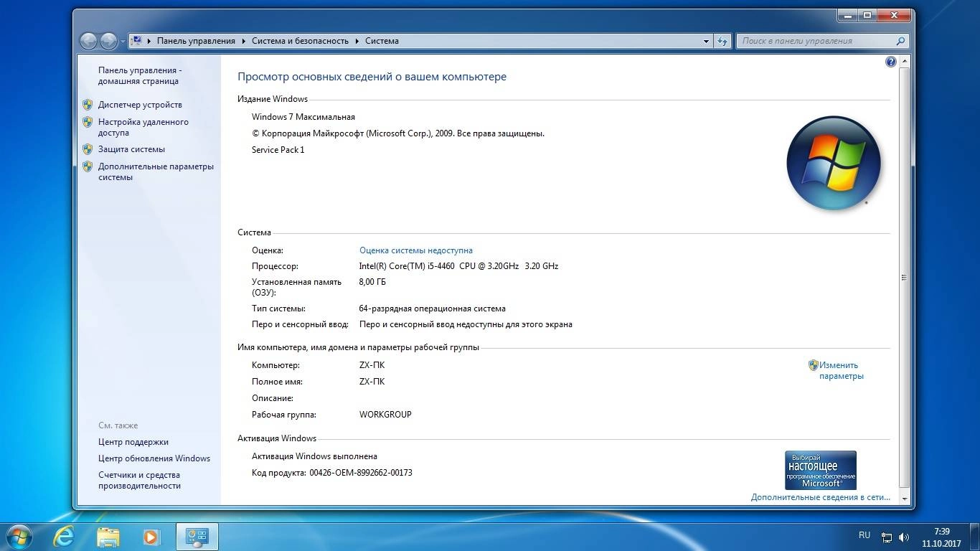Open the help question mark icon

tap(891, 62)
